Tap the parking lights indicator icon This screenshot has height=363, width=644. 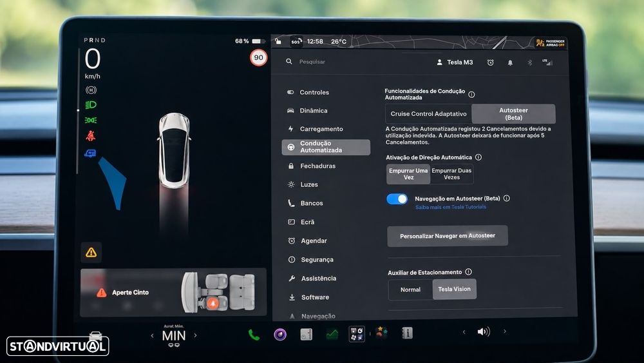(91, 120)
